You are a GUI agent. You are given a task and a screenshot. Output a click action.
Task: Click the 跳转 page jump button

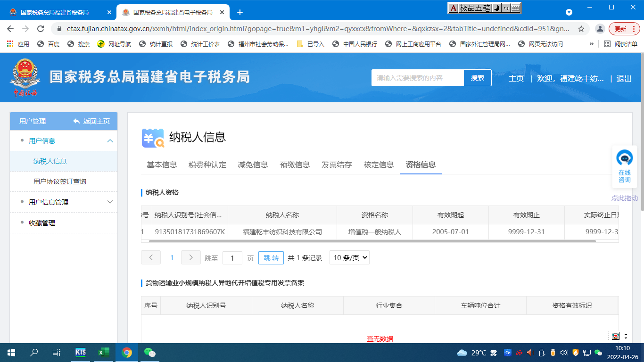(271, 258)
